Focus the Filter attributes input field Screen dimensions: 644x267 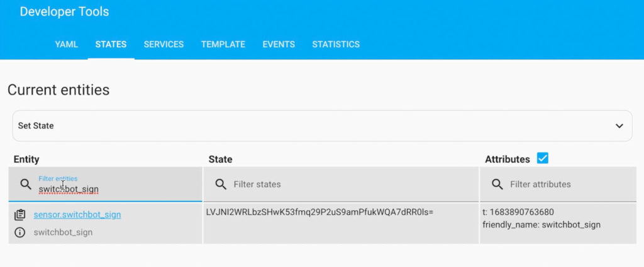click(558, 185)
